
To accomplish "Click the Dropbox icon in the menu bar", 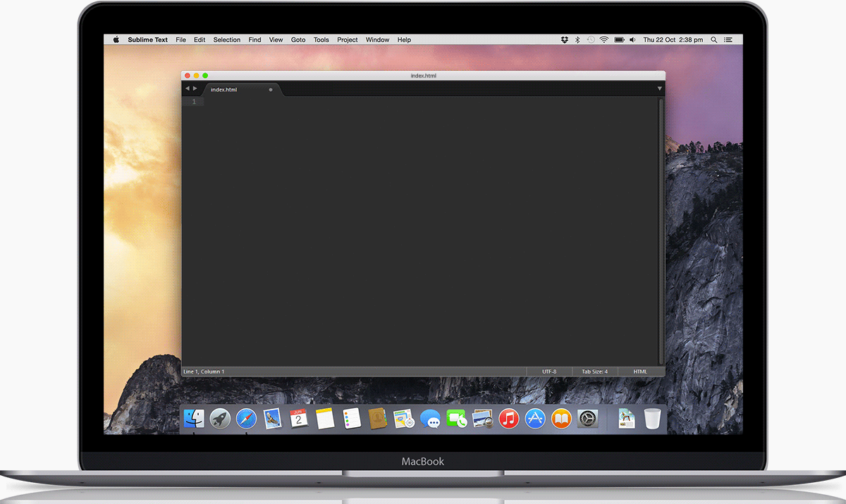I will click(565, 40).
